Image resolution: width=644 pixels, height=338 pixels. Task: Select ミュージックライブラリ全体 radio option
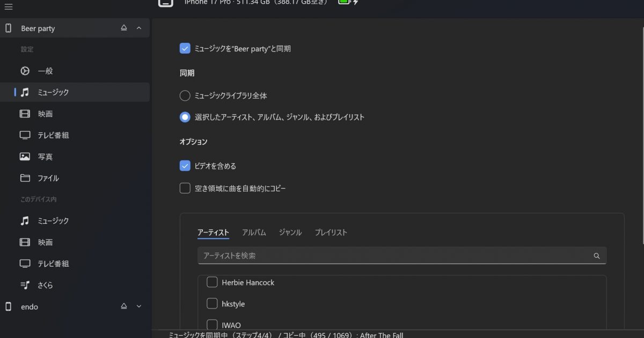point(185,95)
